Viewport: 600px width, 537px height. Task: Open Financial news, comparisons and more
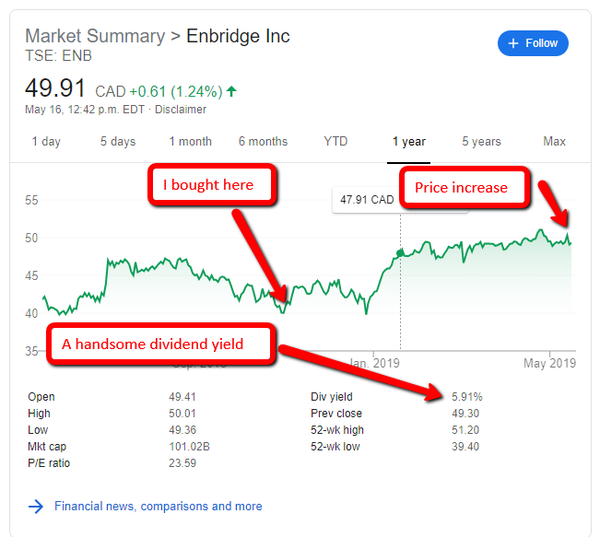click(158, 506)
